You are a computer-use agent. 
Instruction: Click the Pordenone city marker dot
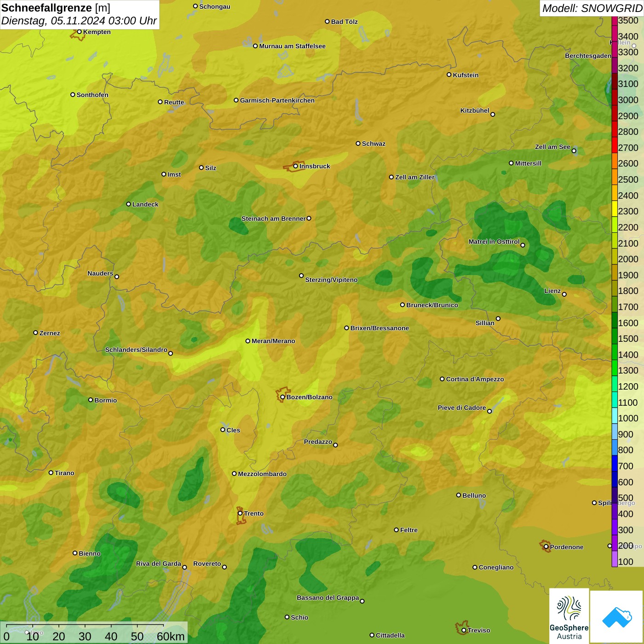(546, 547)
